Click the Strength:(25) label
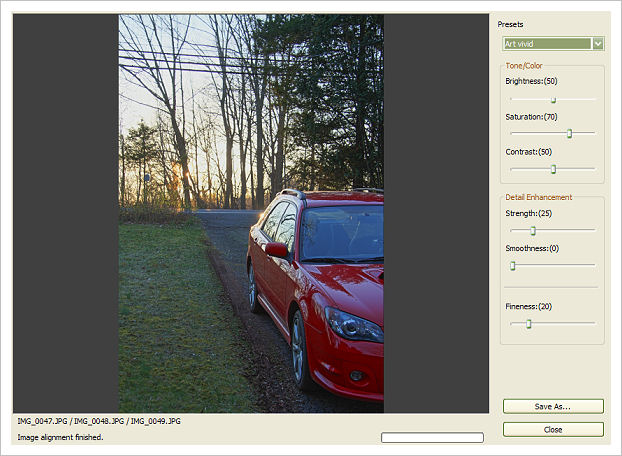The width and height of the screenshot is (622, 456). [x=528, y=213]
